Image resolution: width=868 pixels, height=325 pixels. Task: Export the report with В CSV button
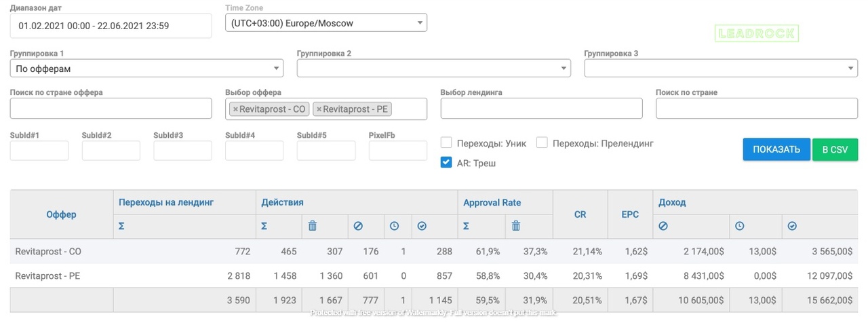pos(835,149)
